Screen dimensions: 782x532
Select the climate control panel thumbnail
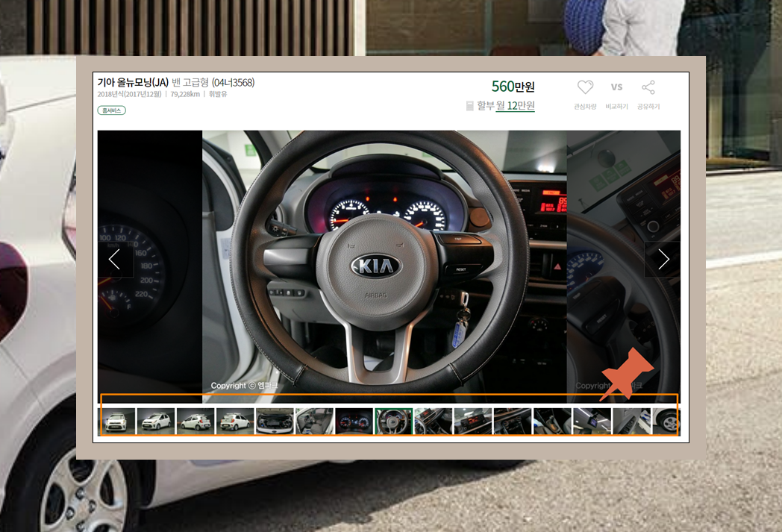513,422
